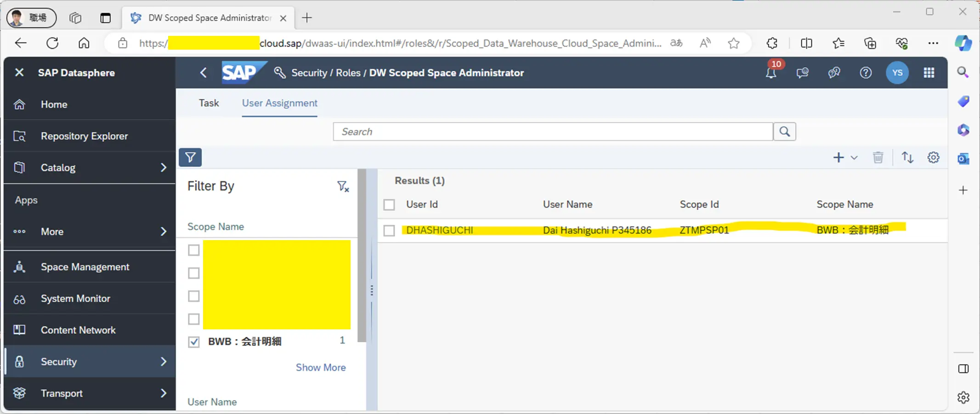Image resolution: width=980 pixels, height=414 pixels.
Task: Close the SAP Datasphere navigation panel
Action: point(19,73)
